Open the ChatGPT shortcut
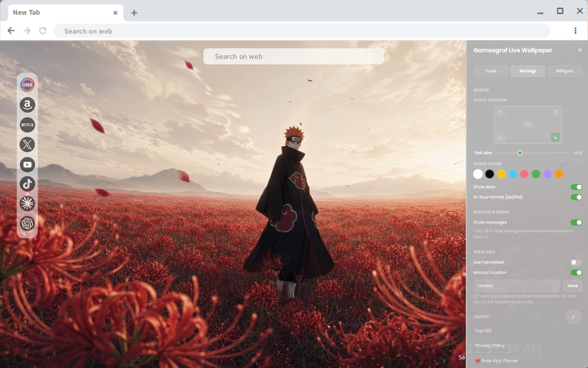This screenshot has height=368, width=588. tap(28, 224)
